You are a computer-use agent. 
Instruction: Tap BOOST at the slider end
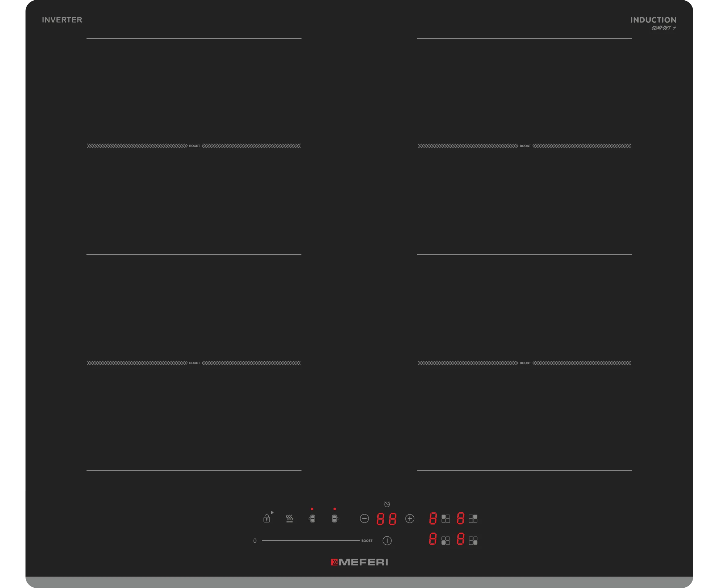pyautogui.click(x=367, y=541)
